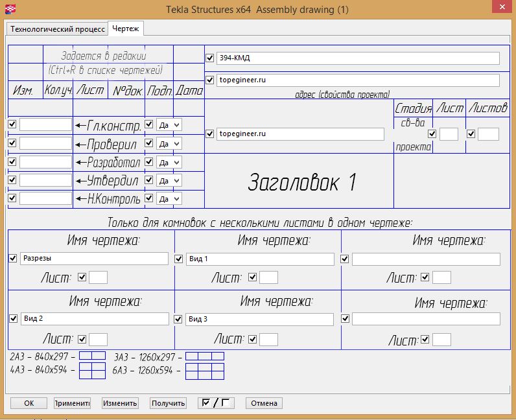Screen dimensions: 516x420
Task: Uncheck the checkbox beside the 394-КМД field
Action: pyautogui.click(x=209, y=58)
